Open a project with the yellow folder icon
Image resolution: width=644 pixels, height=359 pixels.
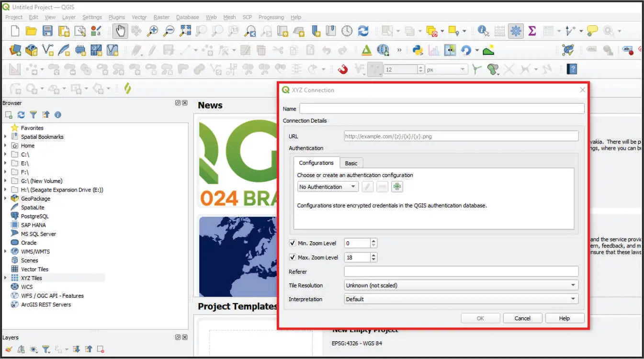[31, 31]
